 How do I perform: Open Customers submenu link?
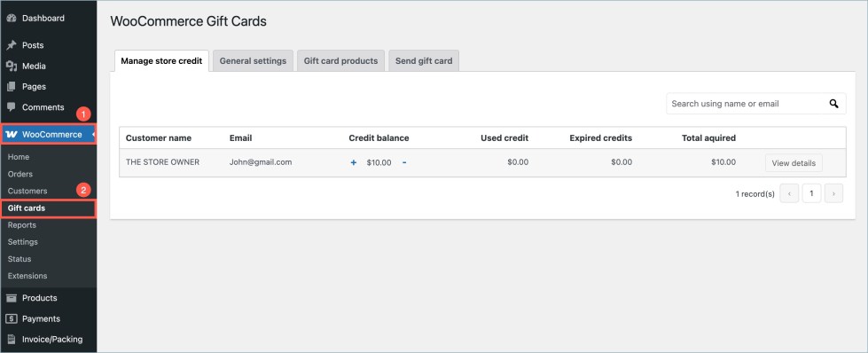point(27,191)
